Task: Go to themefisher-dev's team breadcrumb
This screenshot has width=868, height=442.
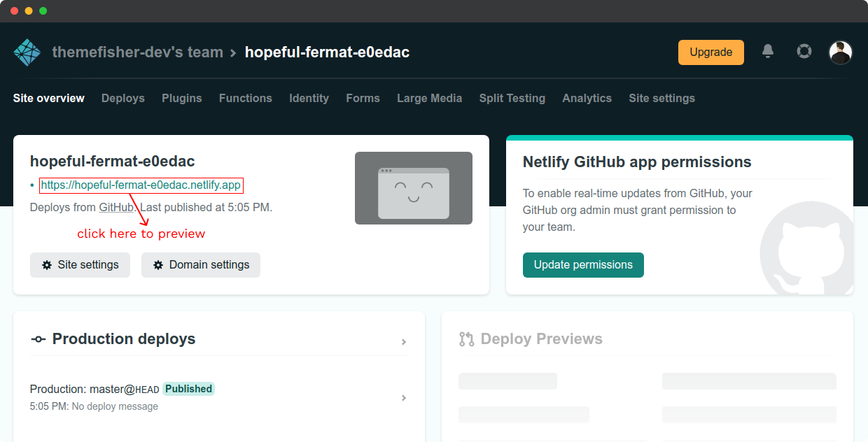Action: click(138, 52)
